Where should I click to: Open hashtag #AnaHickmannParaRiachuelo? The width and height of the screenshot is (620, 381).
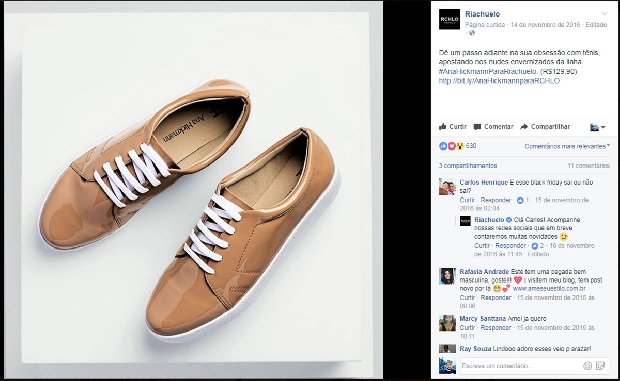(488, 72)
